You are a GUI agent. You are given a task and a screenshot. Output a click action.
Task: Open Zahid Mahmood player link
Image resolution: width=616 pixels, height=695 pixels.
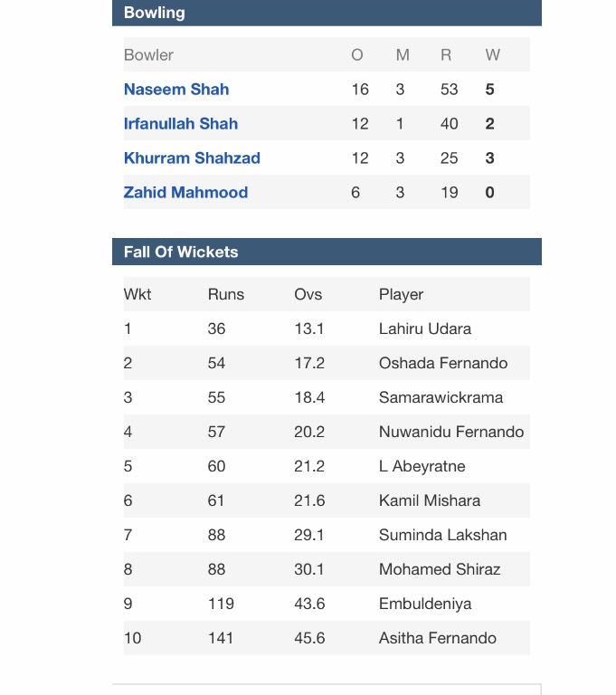[185, 193]
